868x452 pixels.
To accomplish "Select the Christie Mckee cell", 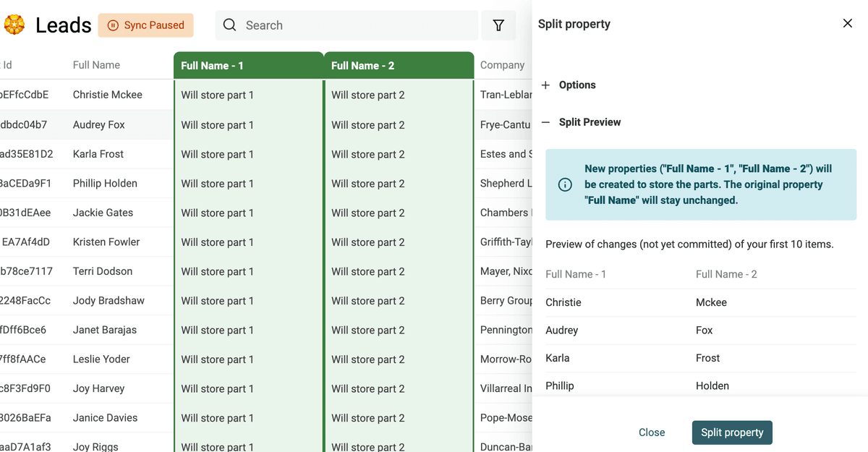I will pos(108,95).
